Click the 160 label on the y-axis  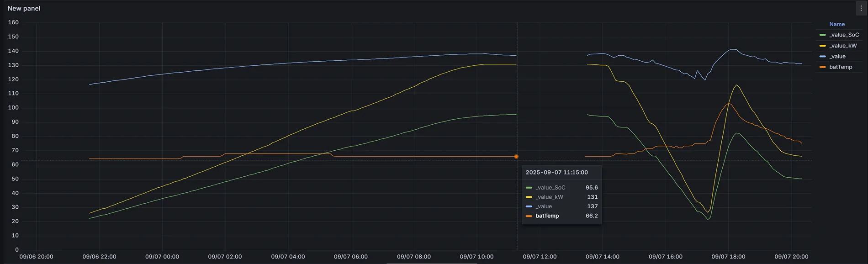13,22
